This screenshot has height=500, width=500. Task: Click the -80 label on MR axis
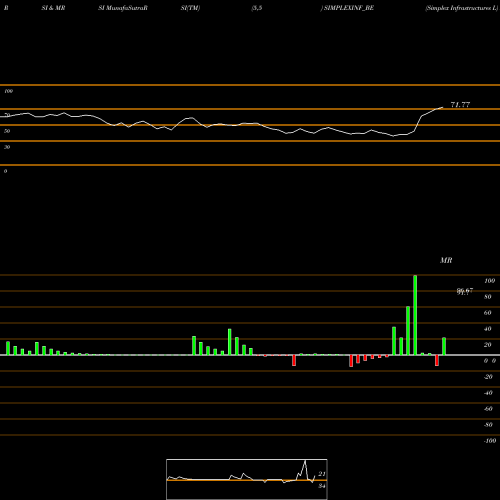[488, 425]
